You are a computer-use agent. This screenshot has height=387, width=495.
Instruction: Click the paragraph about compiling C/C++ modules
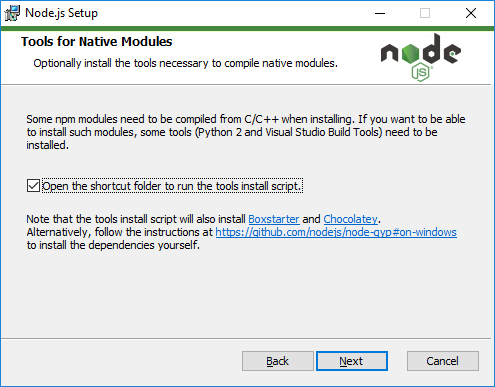246,132
